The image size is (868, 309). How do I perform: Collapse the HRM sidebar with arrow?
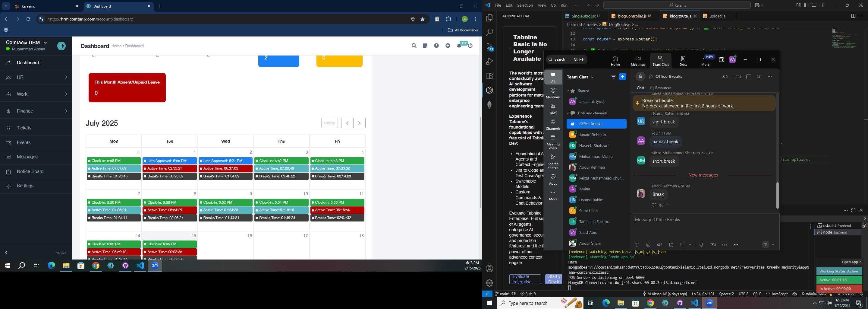(x=6, y=253)
